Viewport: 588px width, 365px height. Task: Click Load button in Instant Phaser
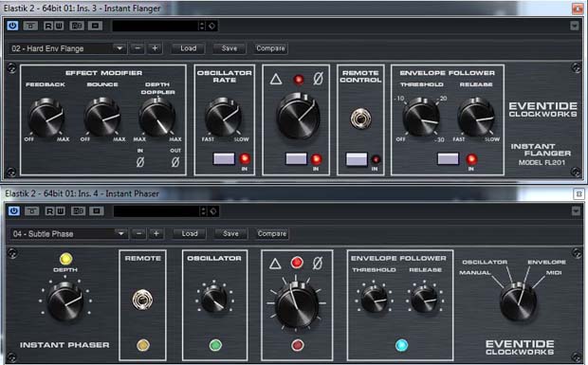click(190, 234)
